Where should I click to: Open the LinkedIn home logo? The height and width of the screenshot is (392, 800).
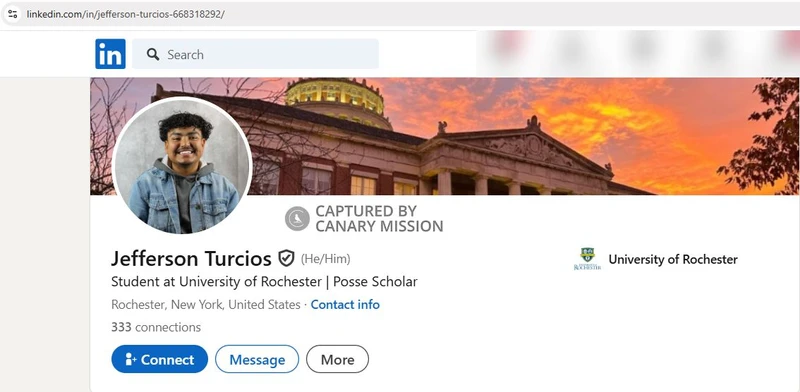(x=110, y=54)
